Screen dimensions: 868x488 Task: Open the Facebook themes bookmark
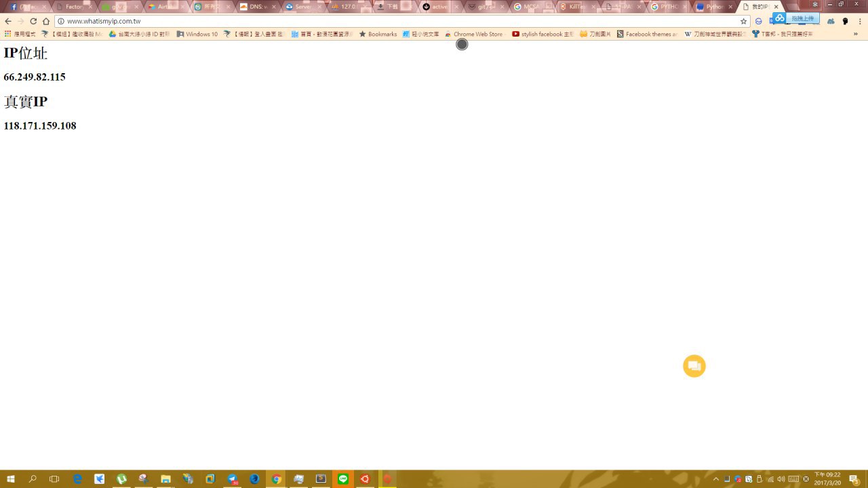click(647, 34)
